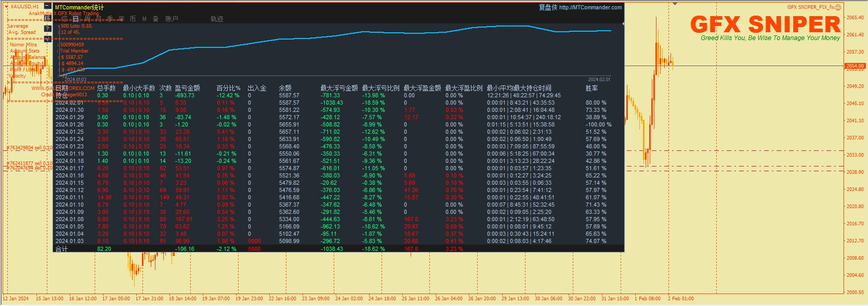Open the 账户 account tab
The width and height of the screenshot is (868, 306).
[172, 19]
